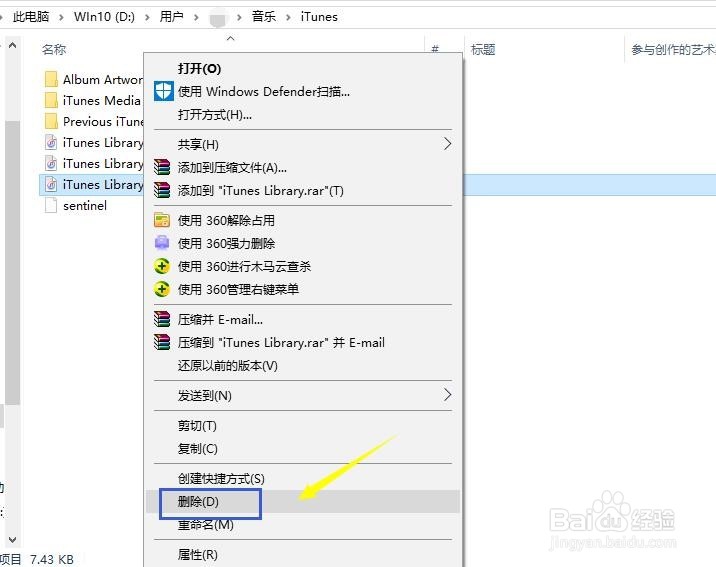This screenshot has width=716, height=567.
Task: Expand breadcrumb chevron after 此电脑
Action: [x=61, y=17]
